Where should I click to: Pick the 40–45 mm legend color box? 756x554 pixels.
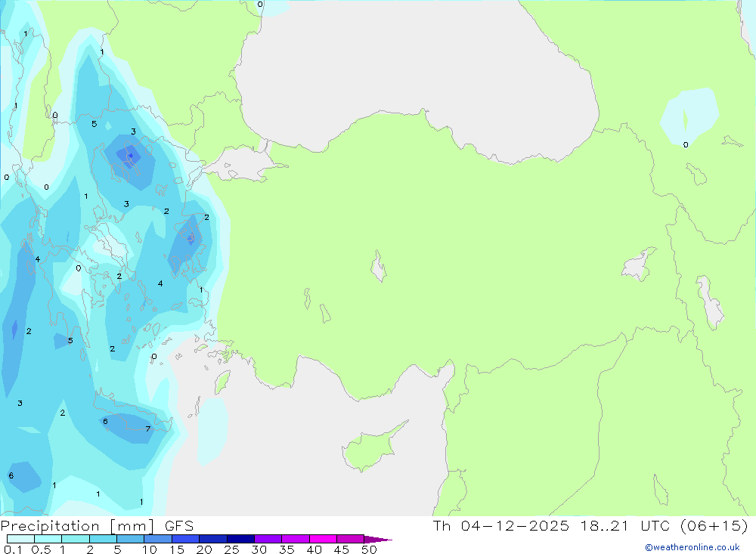[323, 539]
